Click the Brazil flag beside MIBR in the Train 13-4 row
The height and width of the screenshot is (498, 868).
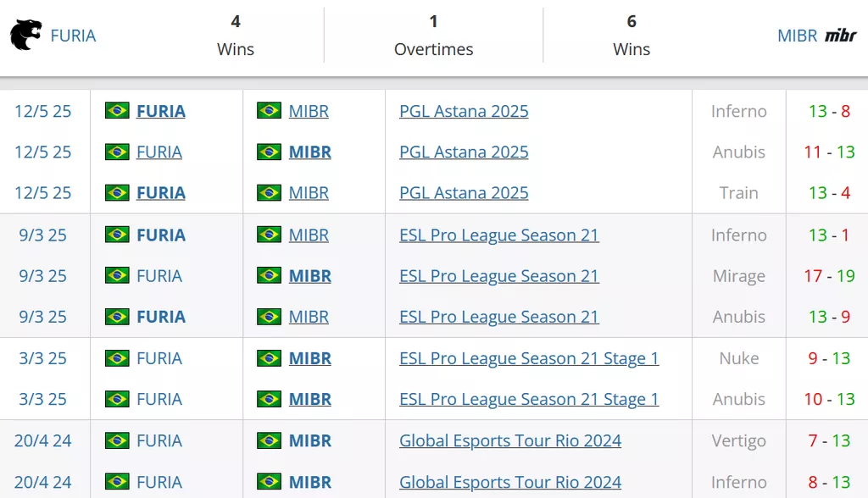click(x=269, y=192)
